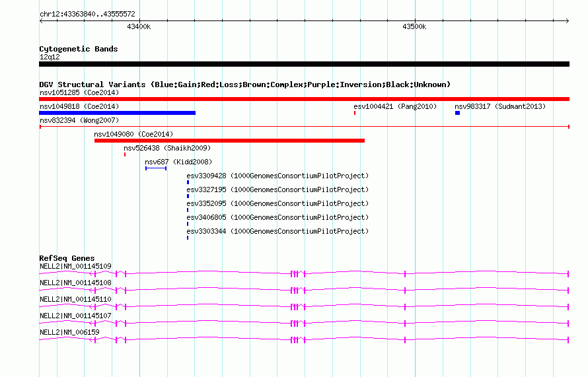Image resolution: width=588 pixels, height=377 pixels.
Task: Click the blue marker under esv3309428
Action: pos(188,182)
